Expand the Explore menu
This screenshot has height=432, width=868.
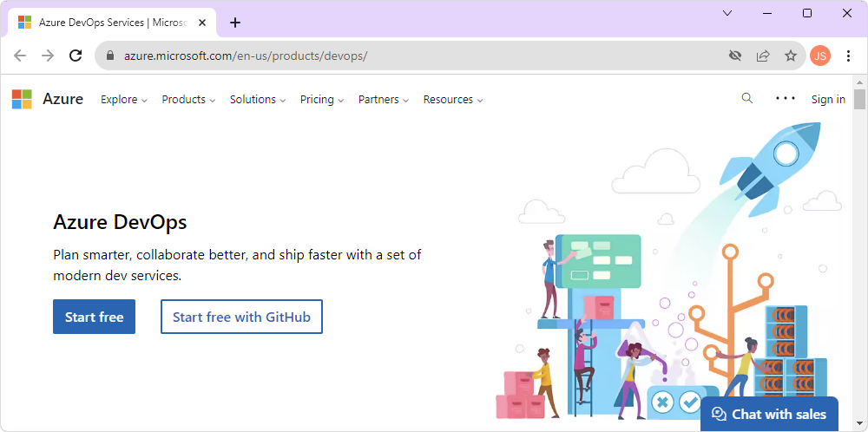point(124,100)
